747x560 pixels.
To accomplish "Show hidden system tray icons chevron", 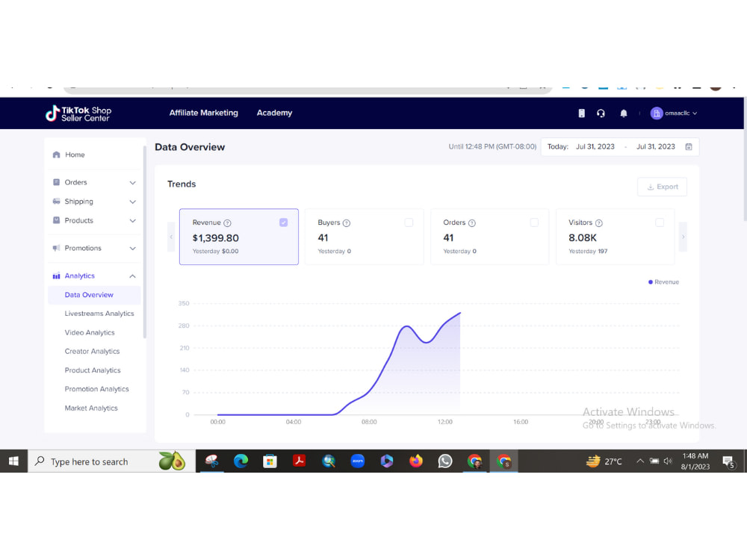I will 640,461.
